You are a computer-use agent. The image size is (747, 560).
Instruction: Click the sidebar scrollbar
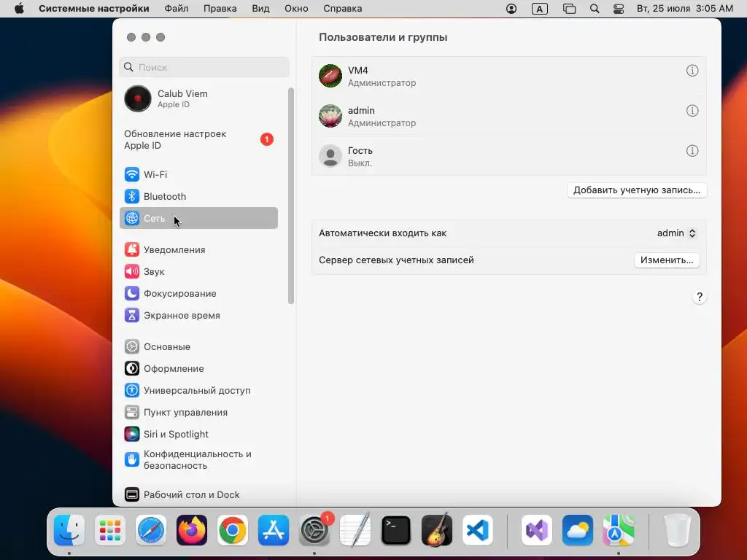pos(291,195)
